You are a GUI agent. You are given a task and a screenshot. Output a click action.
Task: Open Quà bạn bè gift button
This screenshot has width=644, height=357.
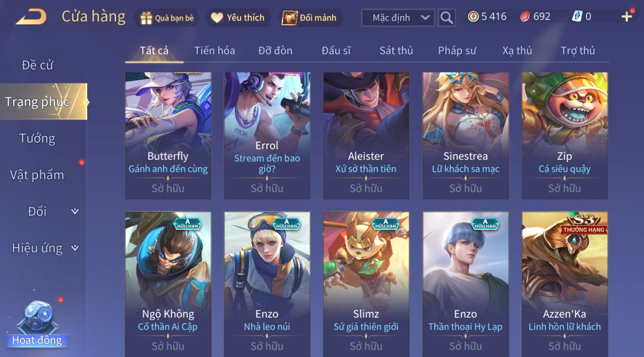pyautogui.click(x=167, y=18)
